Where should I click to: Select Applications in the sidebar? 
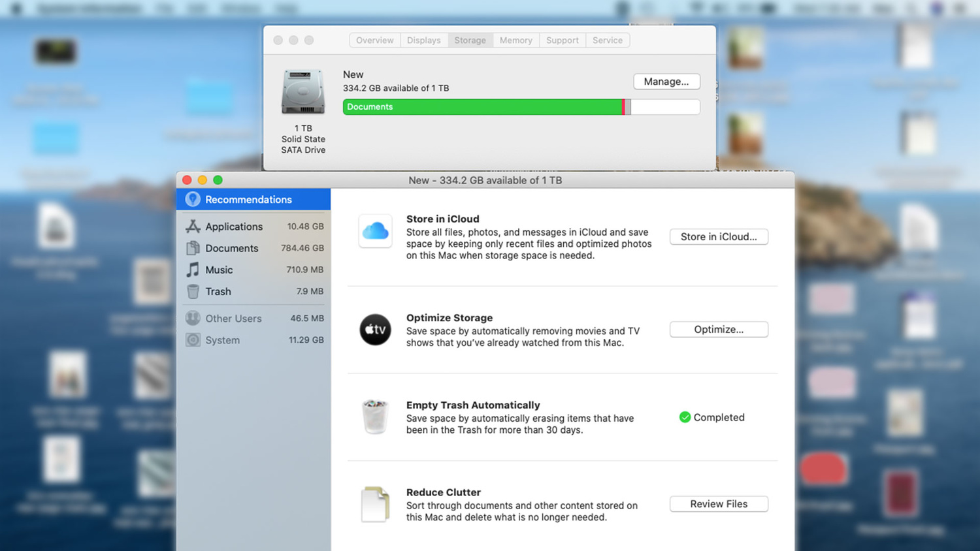(x=234, y=227)
